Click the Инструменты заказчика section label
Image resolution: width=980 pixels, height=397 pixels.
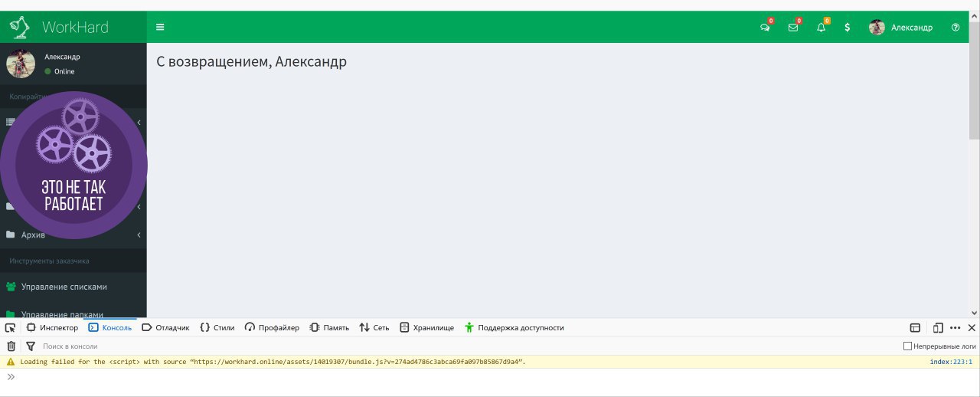(50, 261)
